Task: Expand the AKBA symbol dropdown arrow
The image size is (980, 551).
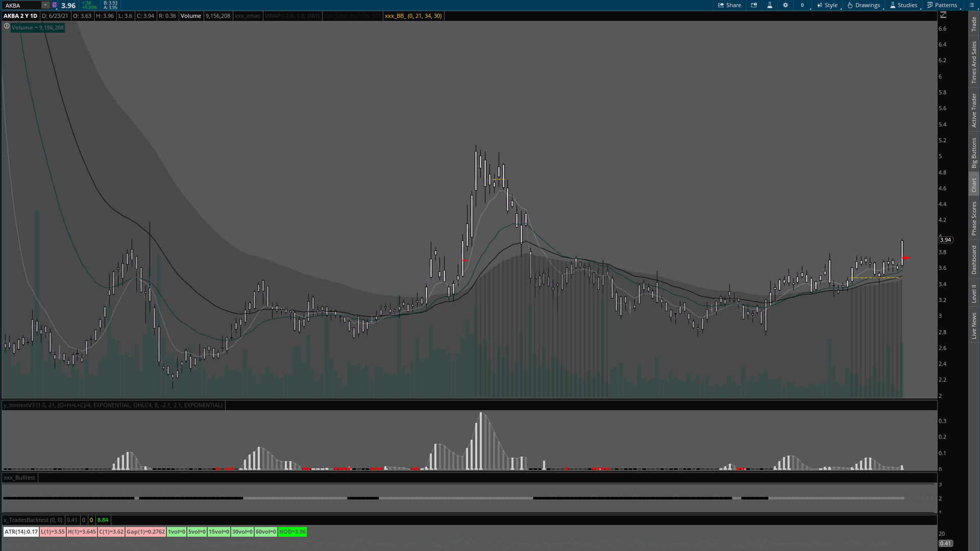Action: (45, 5)
